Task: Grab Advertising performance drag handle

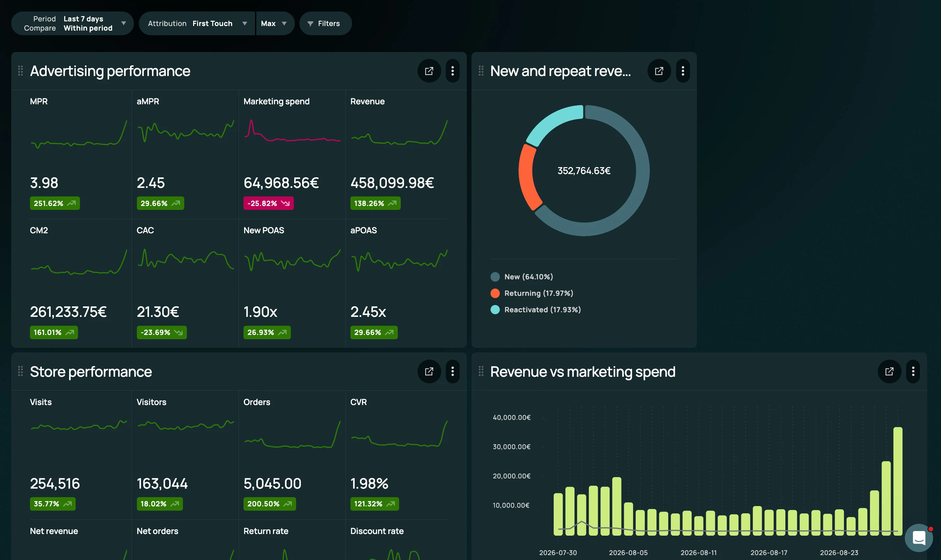Action: 20,70
